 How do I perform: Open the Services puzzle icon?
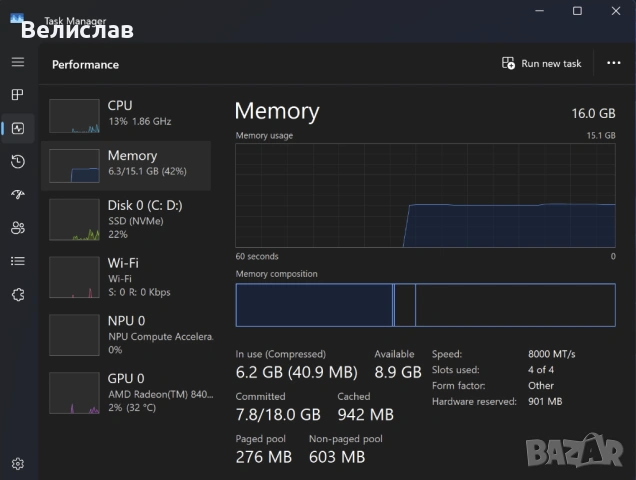coord(17,294)
